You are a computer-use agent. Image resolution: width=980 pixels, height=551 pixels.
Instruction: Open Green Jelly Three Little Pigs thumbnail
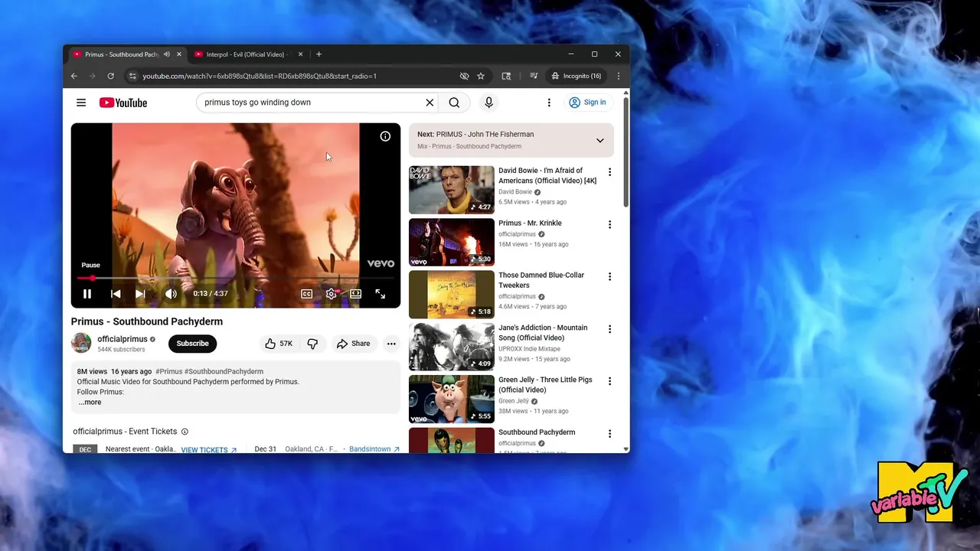coord(452,399)
